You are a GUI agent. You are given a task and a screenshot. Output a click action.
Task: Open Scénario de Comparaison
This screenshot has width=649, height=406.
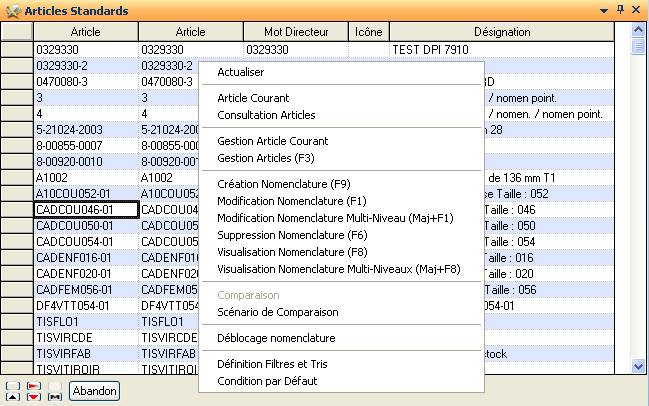[277, 312]
